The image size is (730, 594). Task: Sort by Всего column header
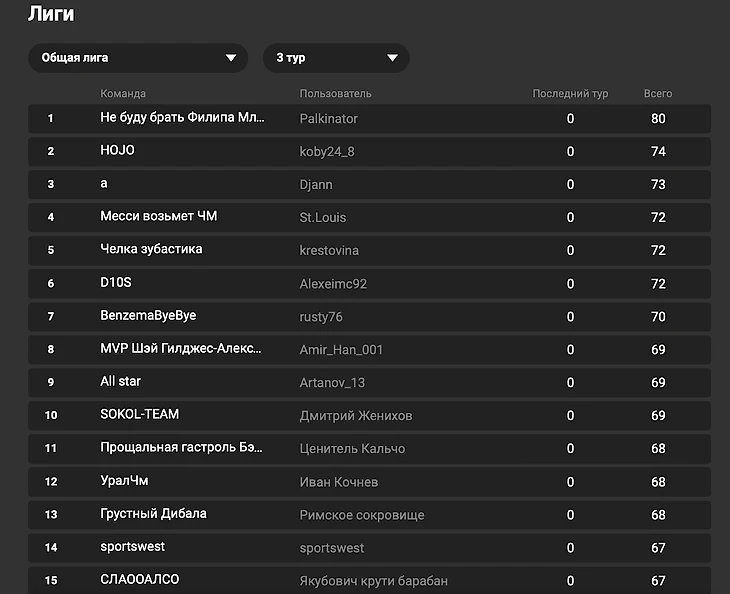pyautogui.click(x=657, y=94)
